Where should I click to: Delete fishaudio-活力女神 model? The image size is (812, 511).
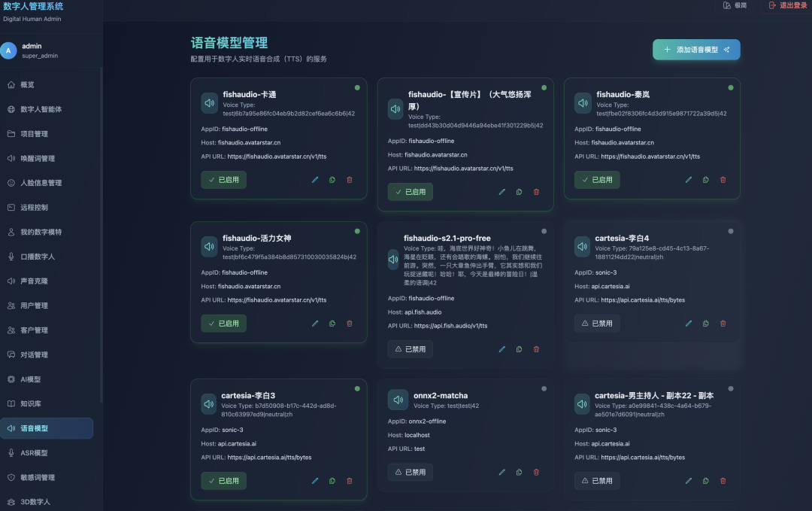point(350,324)
